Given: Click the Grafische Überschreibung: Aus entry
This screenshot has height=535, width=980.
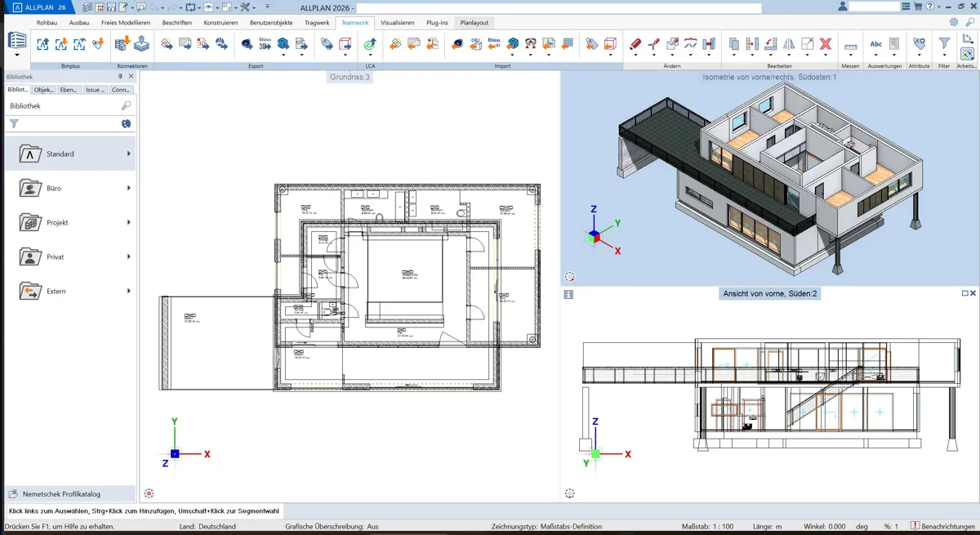Looking at the screenshot, I should 332,527.
